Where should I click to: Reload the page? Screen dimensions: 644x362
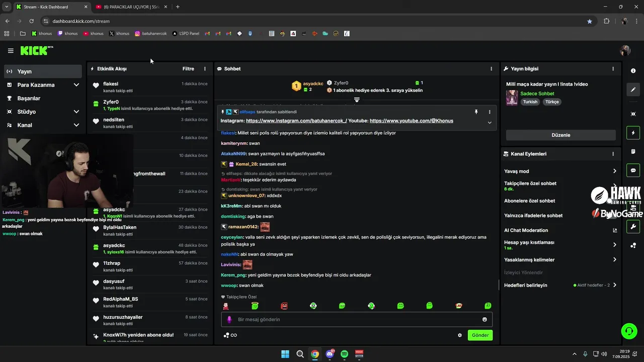(31, 21)
